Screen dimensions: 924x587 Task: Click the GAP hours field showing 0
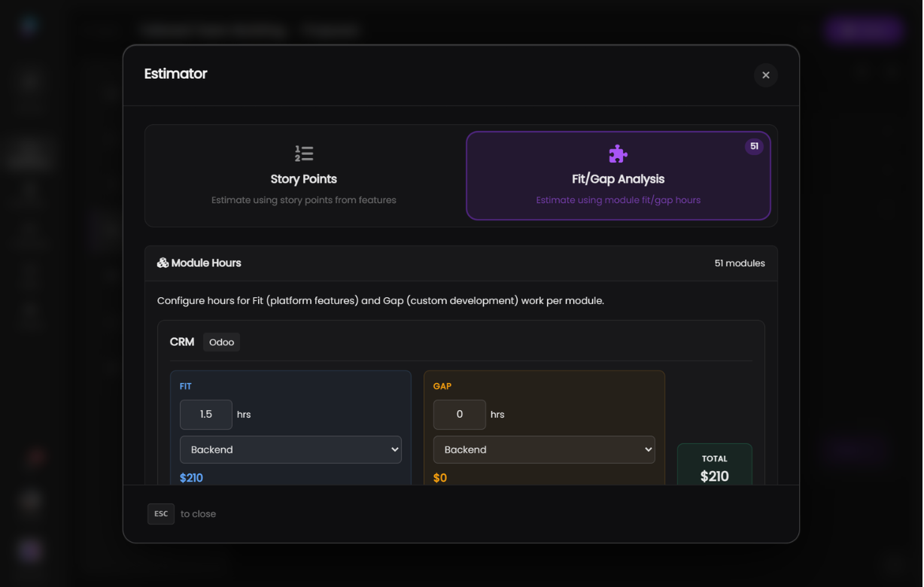(460, 415)
